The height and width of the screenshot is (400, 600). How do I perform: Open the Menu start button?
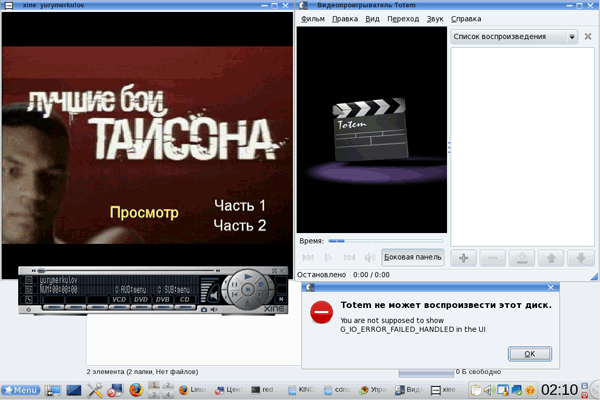(21, 390)
